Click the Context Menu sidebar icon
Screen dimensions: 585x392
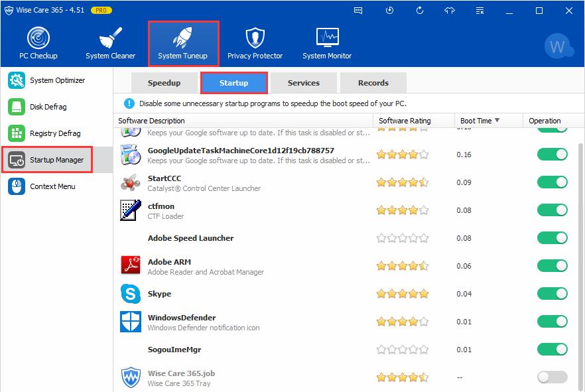click(17, 186)
